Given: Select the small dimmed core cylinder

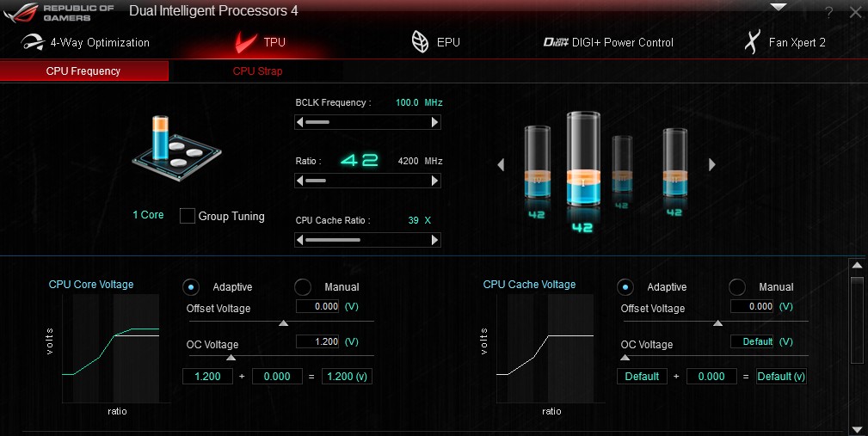Looking at the screenshot, I should 622,165.
